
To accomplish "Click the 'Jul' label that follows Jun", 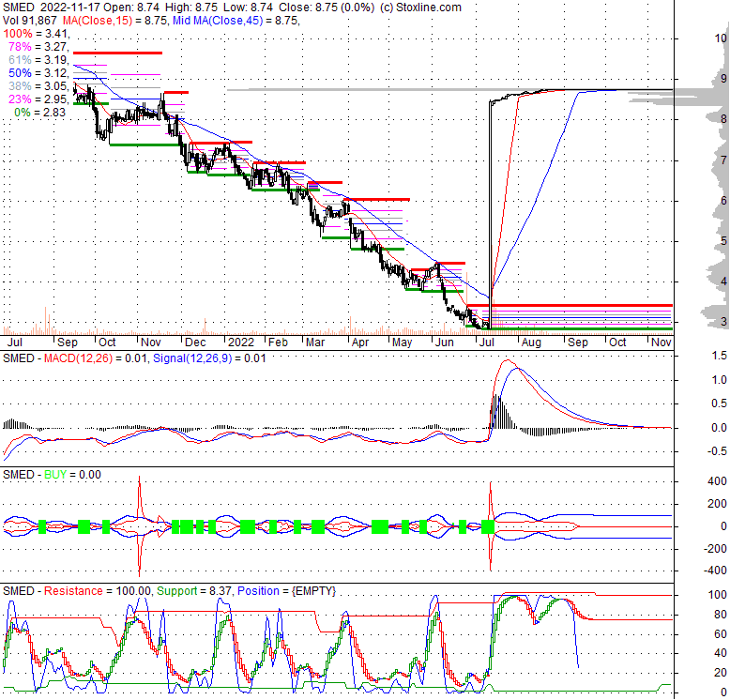I will [x=487, y=342].
